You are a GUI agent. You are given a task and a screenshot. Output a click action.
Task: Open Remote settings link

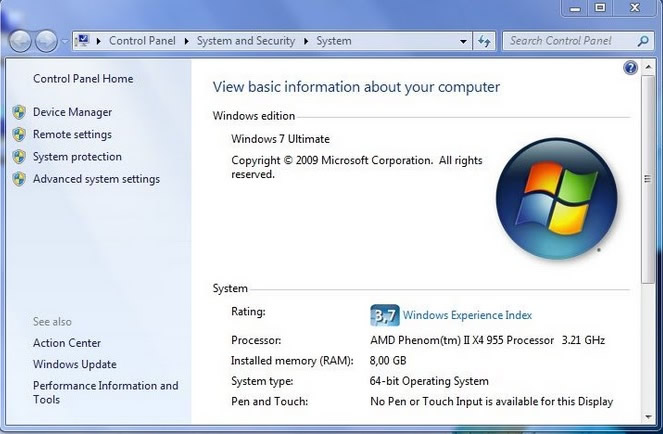[72, 135]
